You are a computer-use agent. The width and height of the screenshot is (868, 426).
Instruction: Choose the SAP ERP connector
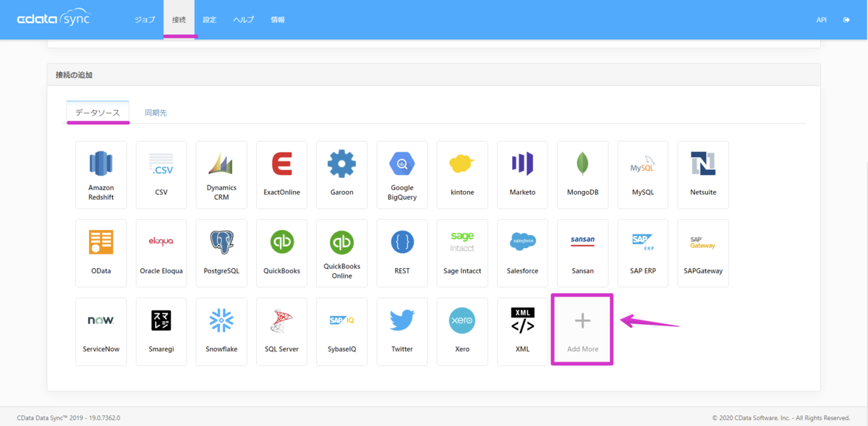pyautogui.click(x=643, y=253)
